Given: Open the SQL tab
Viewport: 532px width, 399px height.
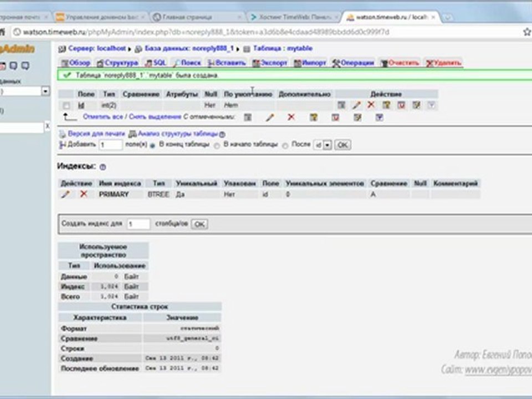Looking at the screenshot, I should point(156,63).
